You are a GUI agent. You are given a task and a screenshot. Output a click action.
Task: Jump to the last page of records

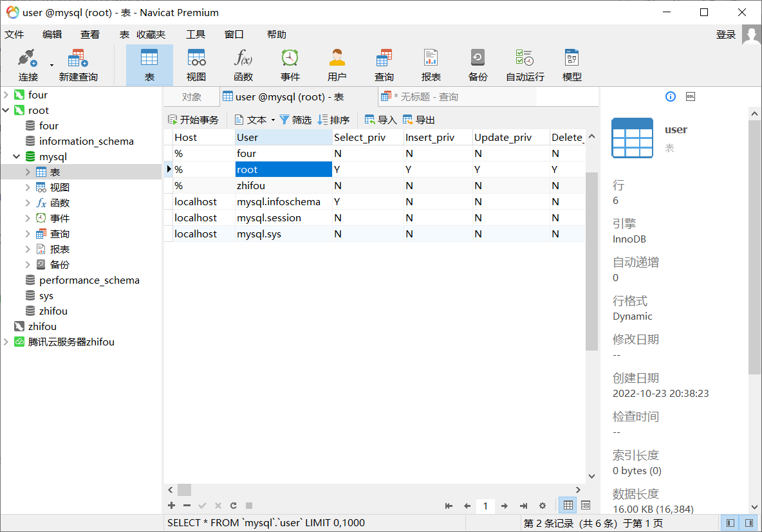(523, 506)
